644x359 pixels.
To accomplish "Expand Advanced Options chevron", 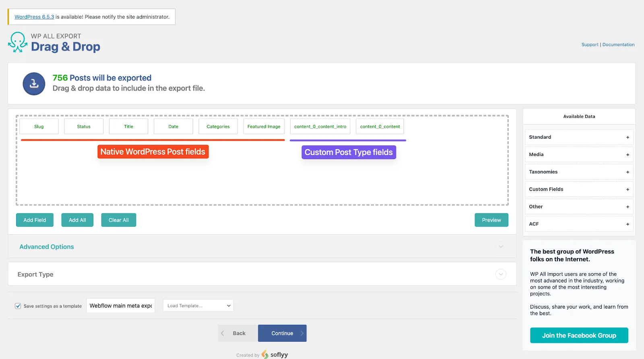I will pyautogui.click(x=501, y=247).
